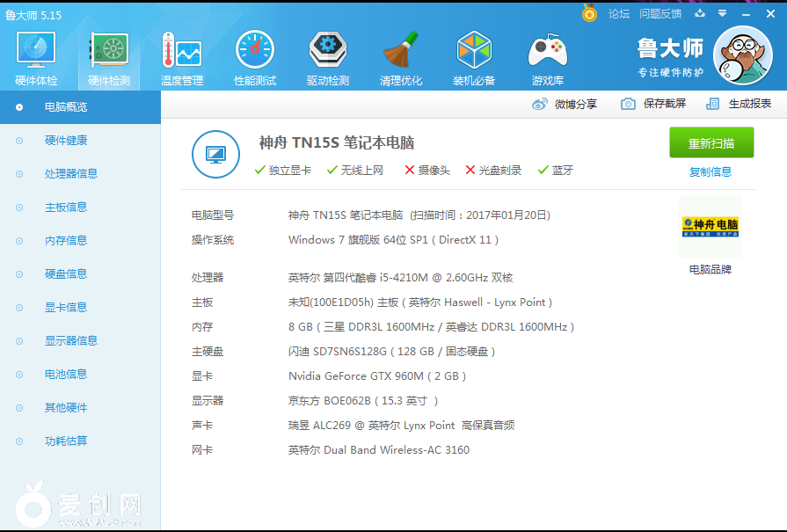The height and width of the screenshot is (532, 787).
Task: Open the 温度管理 temperature management tool
Action: click(x=180, y=55)
